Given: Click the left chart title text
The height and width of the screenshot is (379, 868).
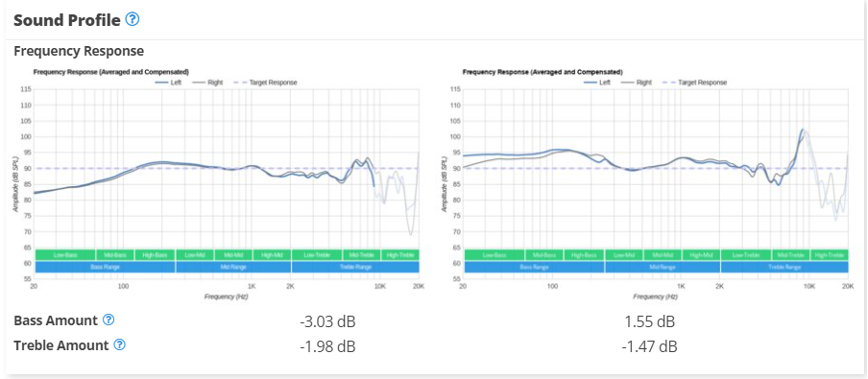Looking at the screenshot, I should (x=111, y=72).
